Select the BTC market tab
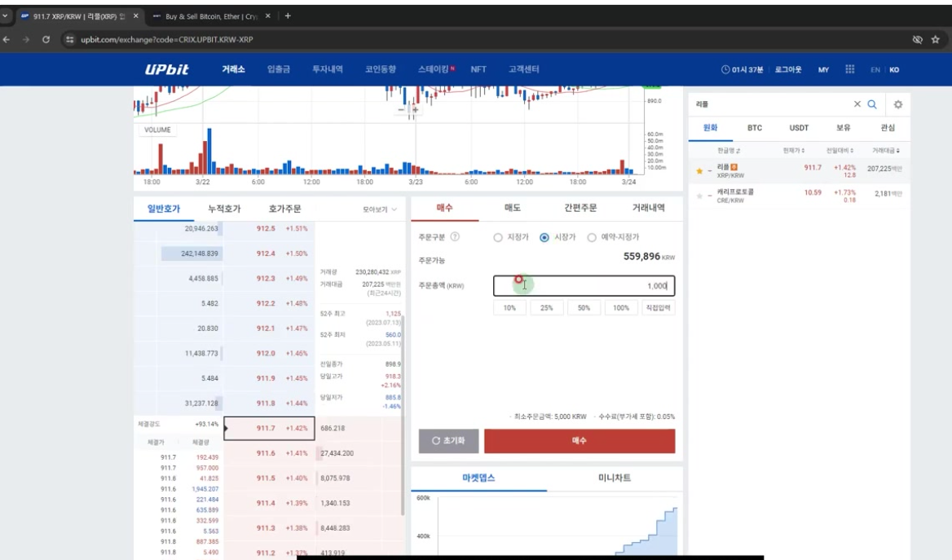The width and height of the screenshot is (952, 560). click(755, 128)
